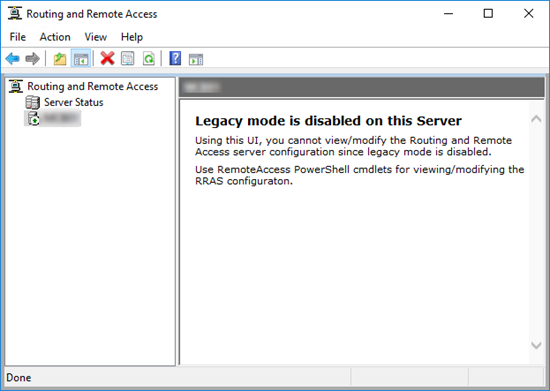Click the blue Back arrow toolbar icon
550x391 pixels.
click(x=13, y=59)
